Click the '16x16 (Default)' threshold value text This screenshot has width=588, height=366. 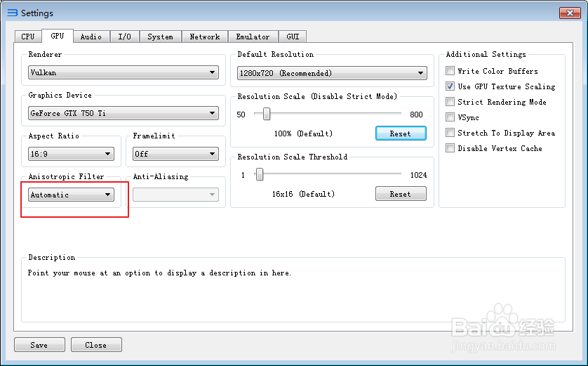point(303,194)
